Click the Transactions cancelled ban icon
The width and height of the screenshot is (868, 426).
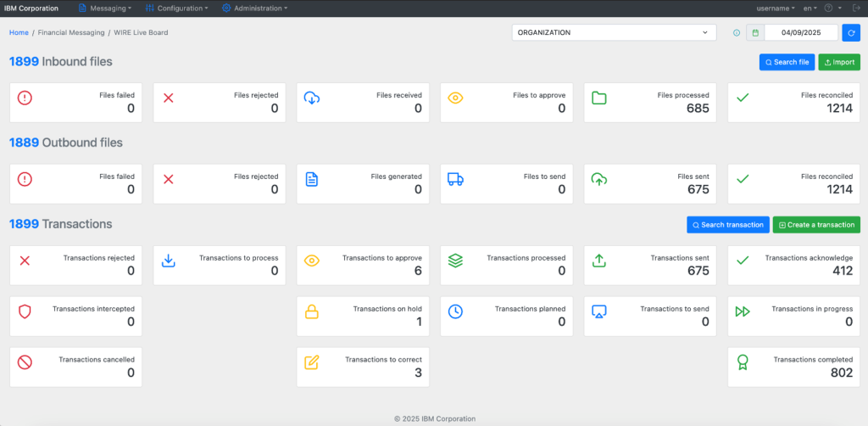coord(25,362)
